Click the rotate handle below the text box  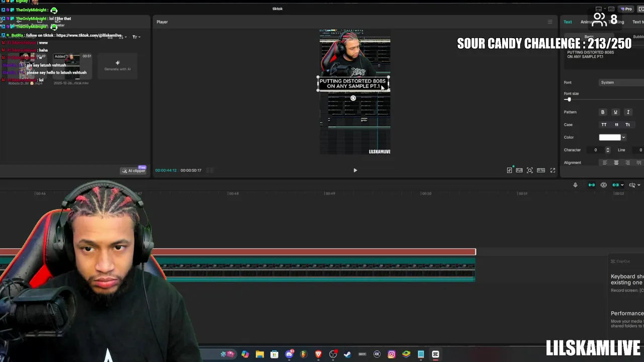click(x=353, y=99)
